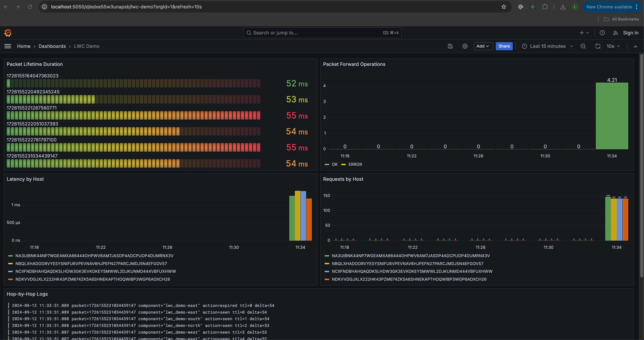
Task: Open the news feed RSS icon
Action: (x=616, y=33)
